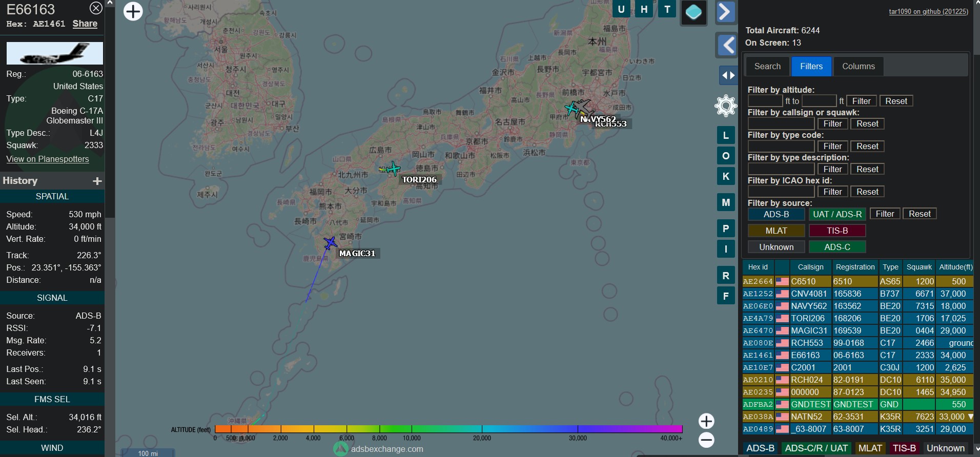Open the map layer selector diamond icon
The image size is (980, 457).
click(x=694, y=12)
